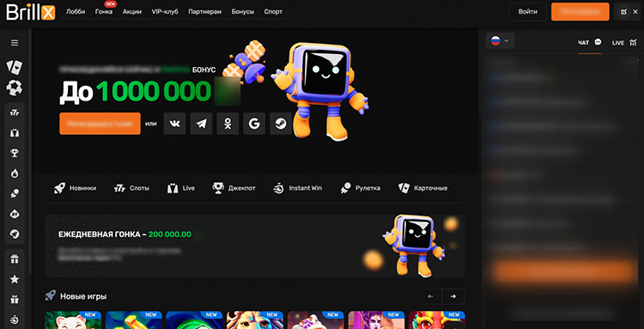The image size is (644, 329).
Task: Open the hamburger menu in sidebar
Action: point(15,43)
